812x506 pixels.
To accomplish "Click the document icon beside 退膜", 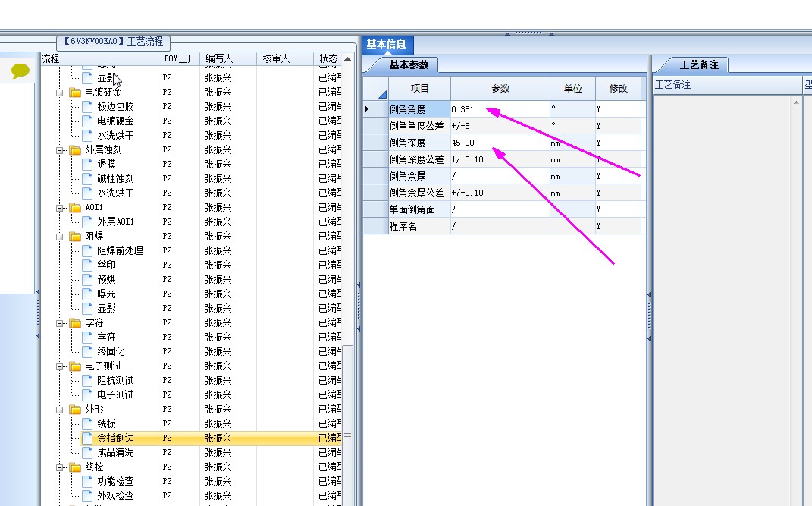I will tap(87, 164).
